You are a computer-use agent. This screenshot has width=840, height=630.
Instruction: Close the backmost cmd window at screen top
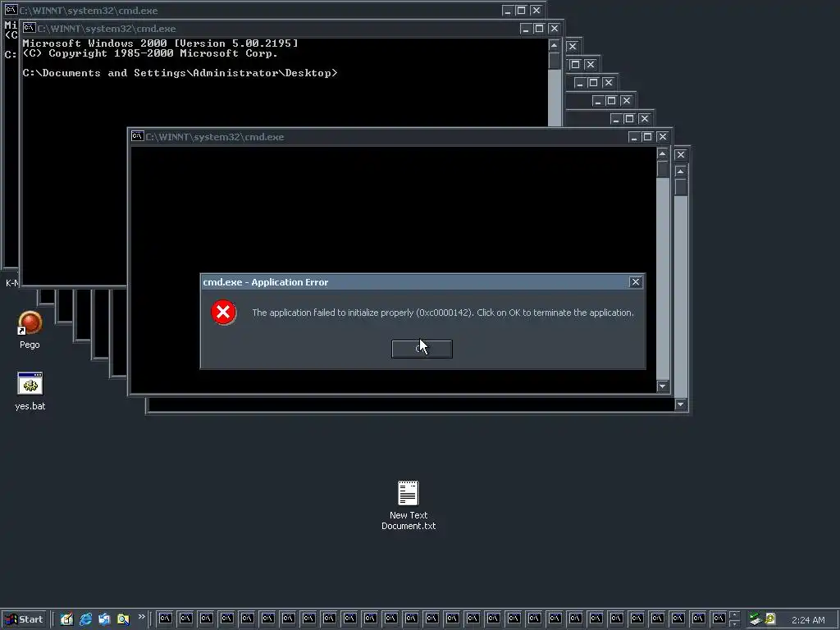[536, 10]
